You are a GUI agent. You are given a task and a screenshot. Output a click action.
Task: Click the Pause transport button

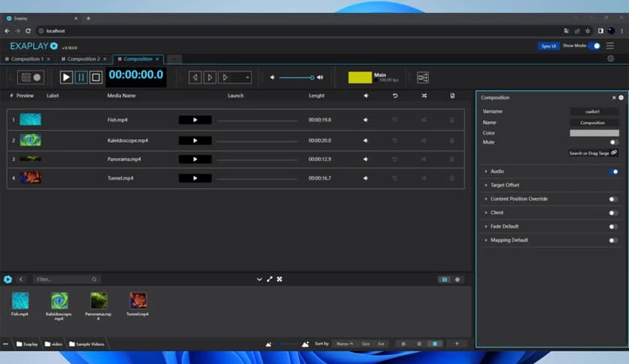(x=81, y=77)
